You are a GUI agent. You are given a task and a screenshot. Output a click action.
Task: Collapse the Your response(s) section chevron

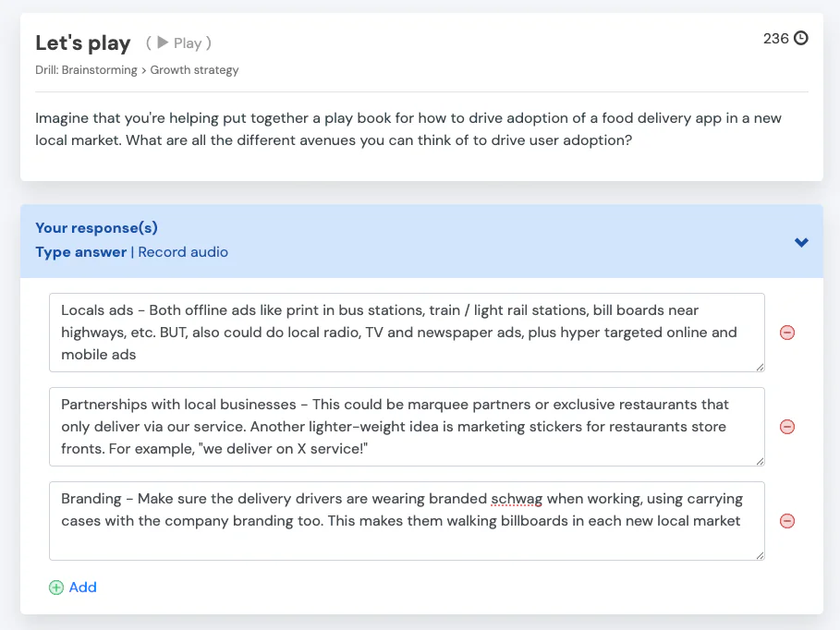[x=801, y=242]
